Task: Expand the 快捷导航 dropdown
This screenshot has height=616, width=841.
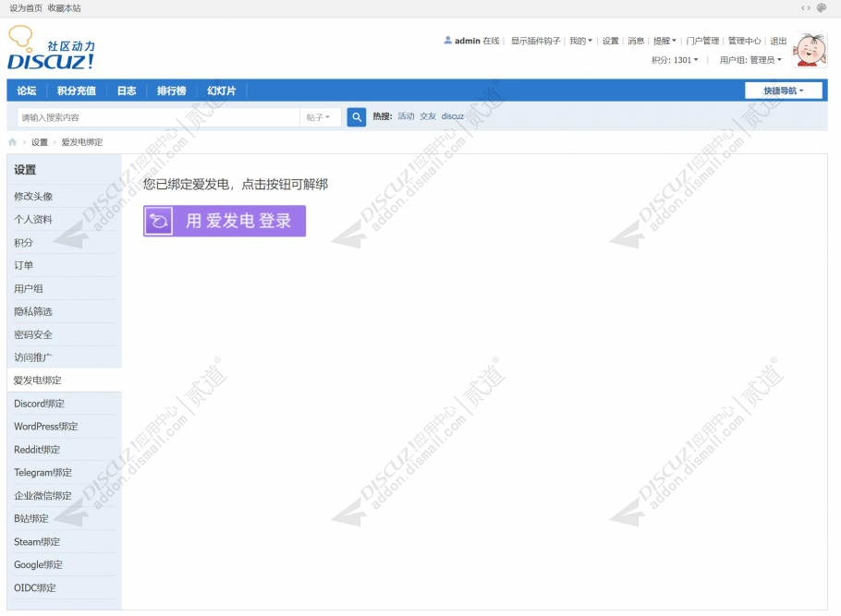Action: pyautogui.click(x=784, y=91)
